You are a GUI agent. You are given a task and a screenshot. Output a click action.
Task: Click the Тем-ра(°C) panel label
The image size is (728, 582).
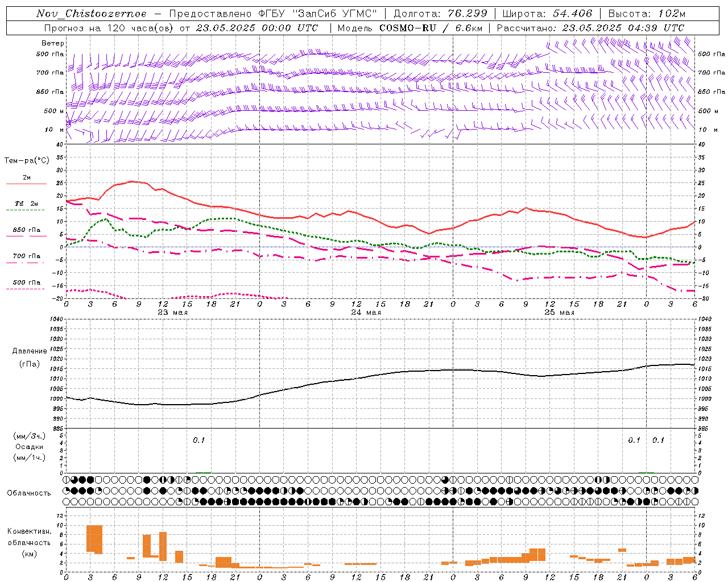click(27, 161)
